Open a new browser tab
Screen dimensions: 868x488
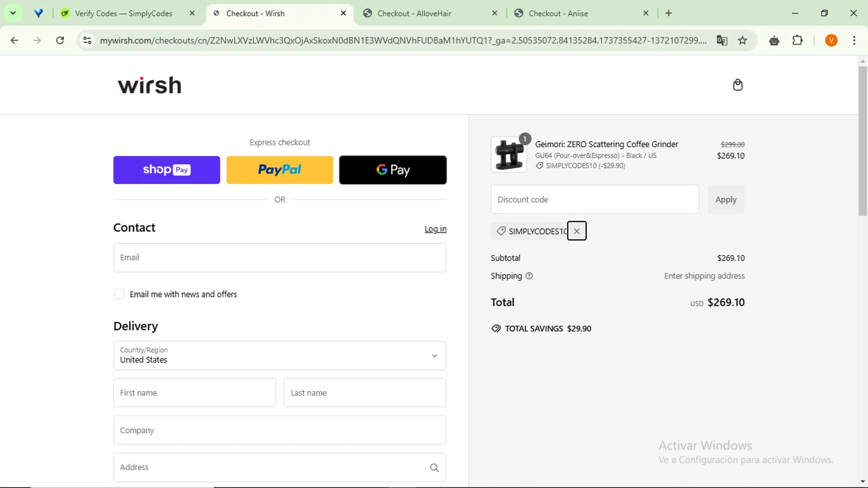tap(669, 13)
